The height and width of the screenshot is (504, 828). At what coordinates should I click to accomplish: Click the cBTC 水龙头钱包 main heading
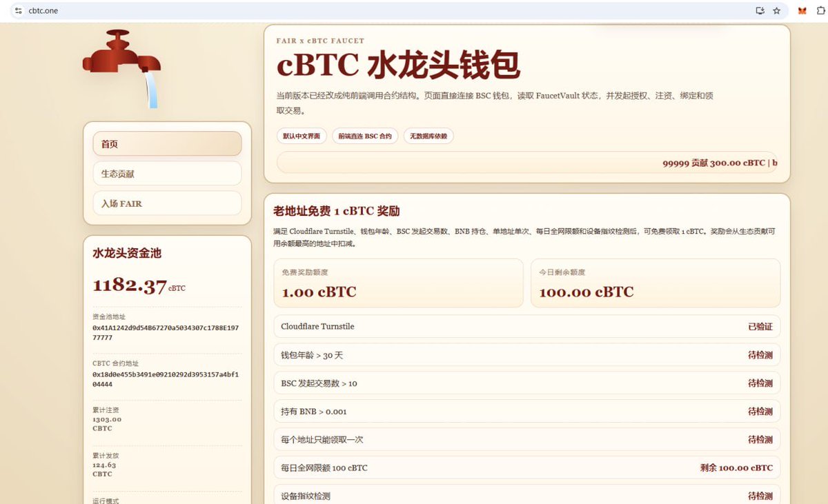(x=398, y=65)
